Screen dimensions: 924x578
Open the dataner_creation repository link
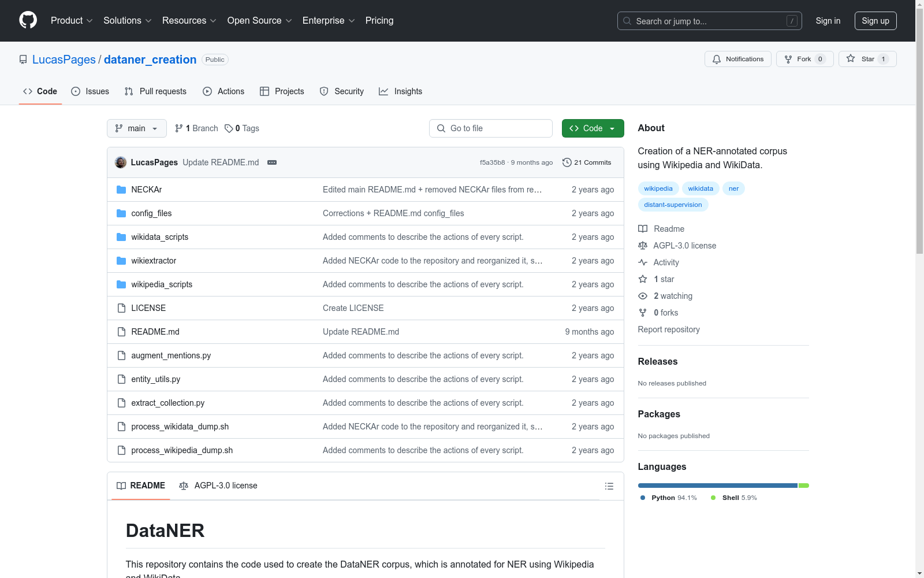150,60
